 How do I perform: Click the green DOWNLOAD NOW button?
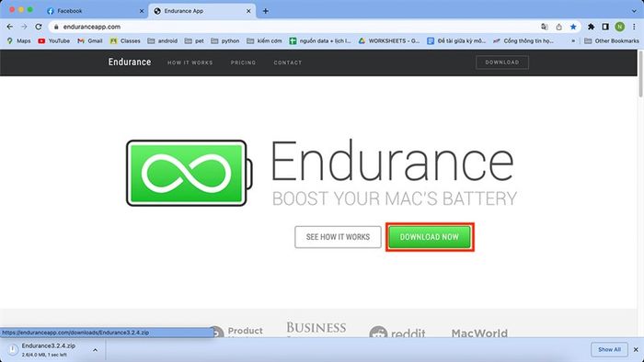point(430,237)
